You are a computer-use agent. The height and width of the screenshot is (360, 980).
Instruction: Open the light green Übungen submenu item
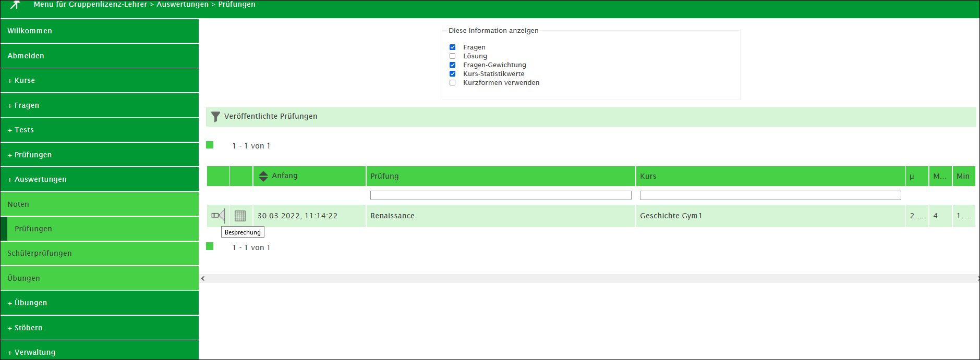coord(100,278)
